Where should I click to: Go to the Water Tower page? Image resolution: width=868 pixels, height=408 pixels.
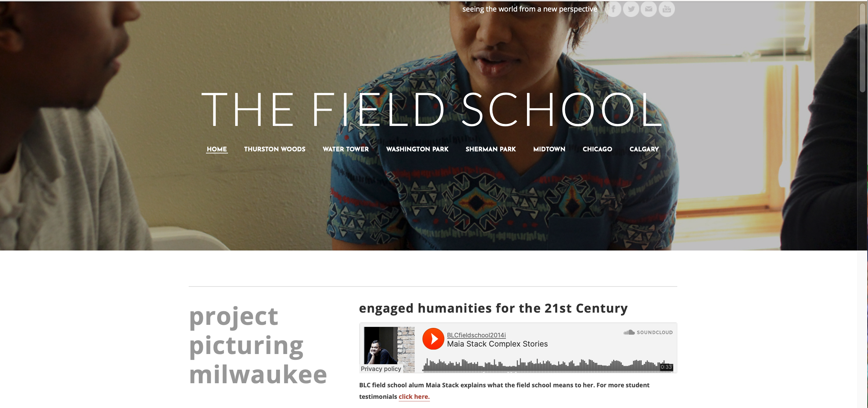[345, 149]
